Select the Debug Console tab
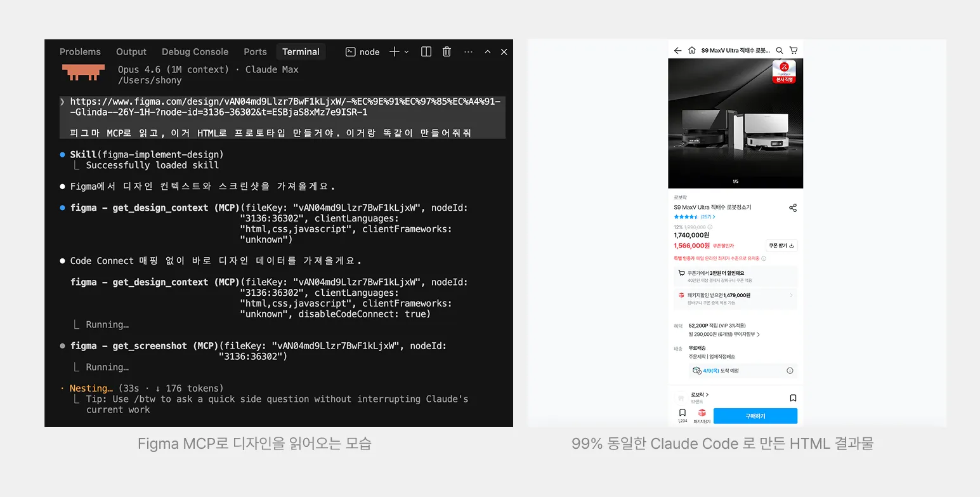 click(195, 52)
